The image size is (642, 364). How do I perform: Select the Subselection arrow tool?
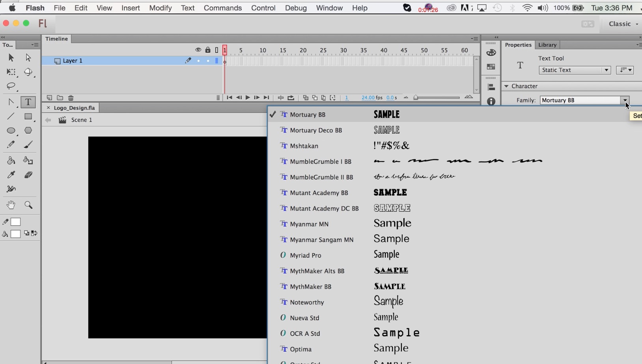(28, 58)
